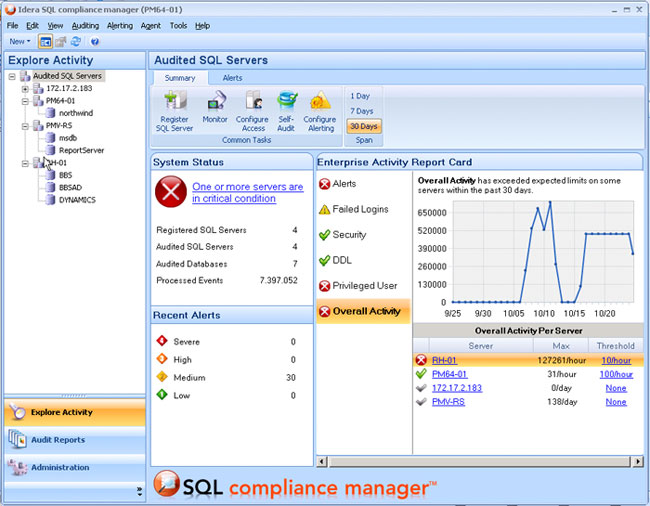Collapse the PM64-01 server node
The width and height of the screenshot is (650, 506).
tap(25, 101)
